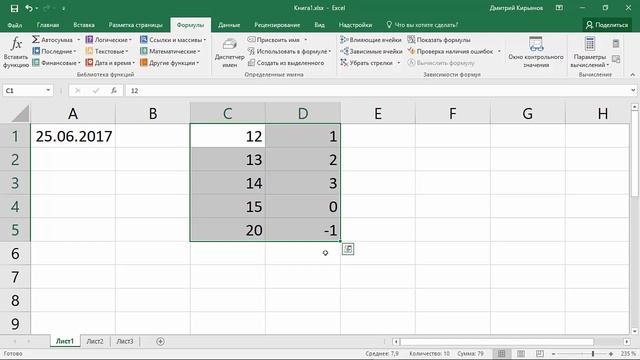Click the horizontal scrollbar right arrow
640x360 pixels.
click(627, 341)
